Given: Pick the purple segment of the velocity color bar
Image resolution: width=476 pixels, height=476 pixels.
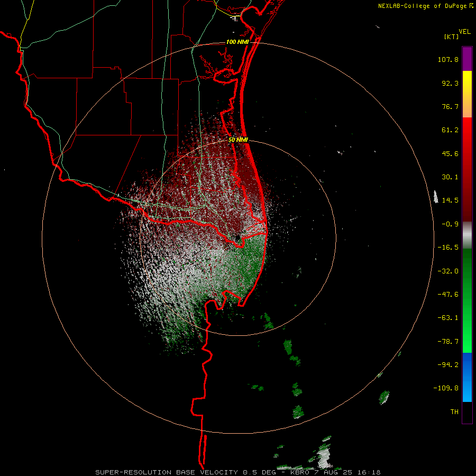Looking at the screenshot, I should coord(467,59).
